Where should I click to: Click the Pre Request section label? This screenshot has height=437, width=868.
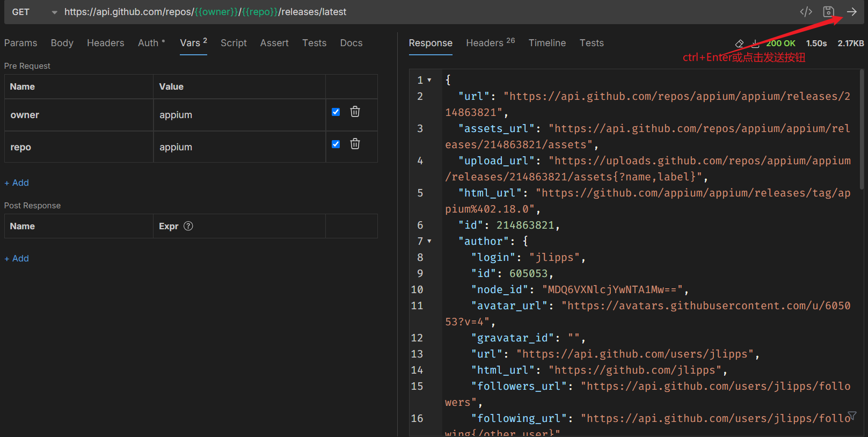(27, 66)
